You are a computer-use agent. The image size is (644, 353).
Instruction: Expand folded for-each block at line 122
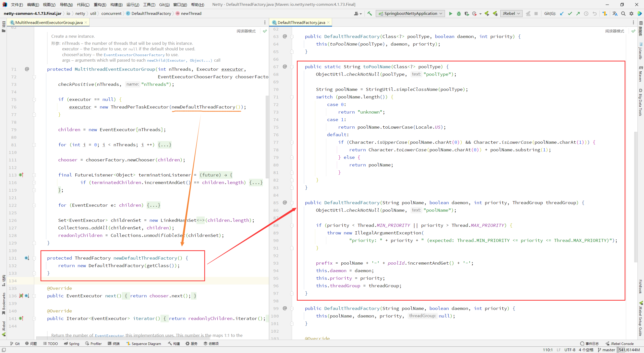pos(34,205)
